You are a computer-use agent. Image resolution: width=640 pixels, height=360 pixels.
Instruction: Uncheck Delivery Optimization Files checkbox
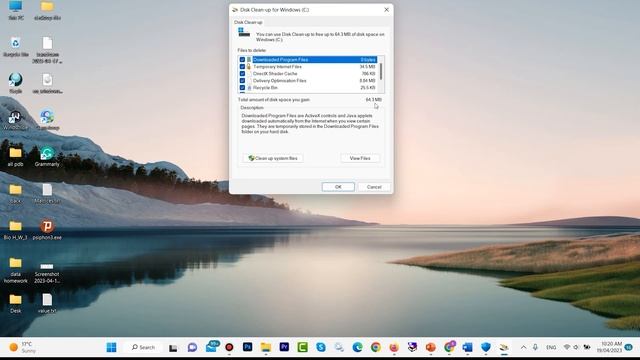pyautogui.click(x=242, y=81)
